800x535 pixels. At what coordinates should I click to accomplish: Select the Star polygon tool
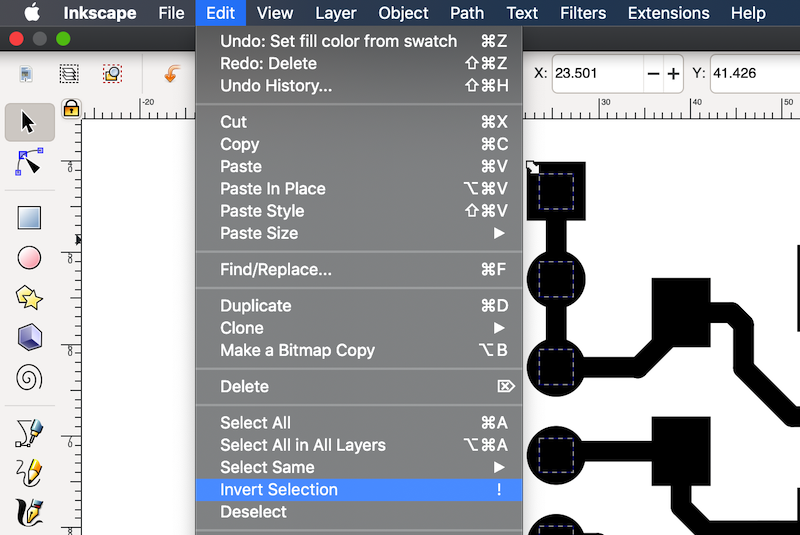click(x=29, y=297)
